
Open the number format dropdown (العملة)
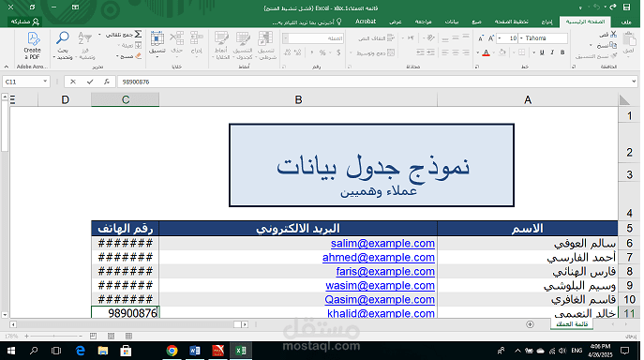point(286,38)
